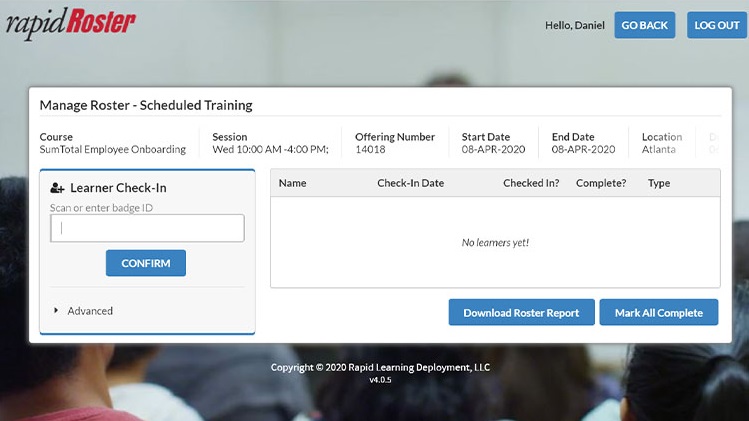The width and height of the screenshot is (749, 421).
Task: Click the rapidRoster logo
Action: 70,24
